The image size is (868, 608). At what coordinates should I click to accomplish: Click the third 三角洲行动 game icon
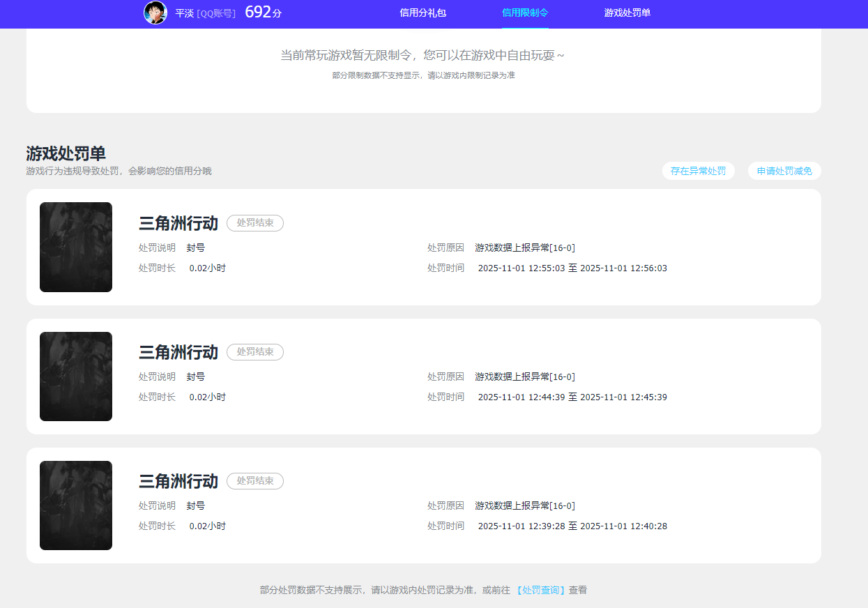75,505
